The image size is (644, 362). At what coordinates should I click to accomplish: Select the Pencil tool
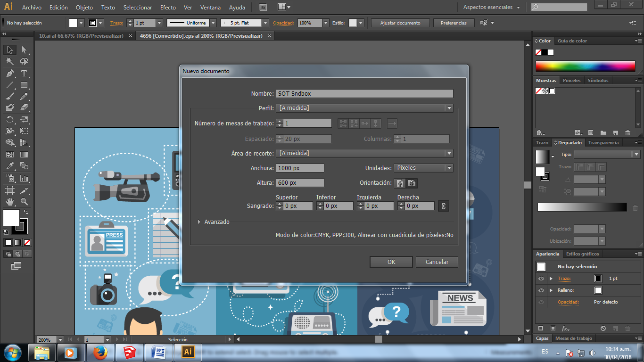pyautogui.click(x=24, y=96)
